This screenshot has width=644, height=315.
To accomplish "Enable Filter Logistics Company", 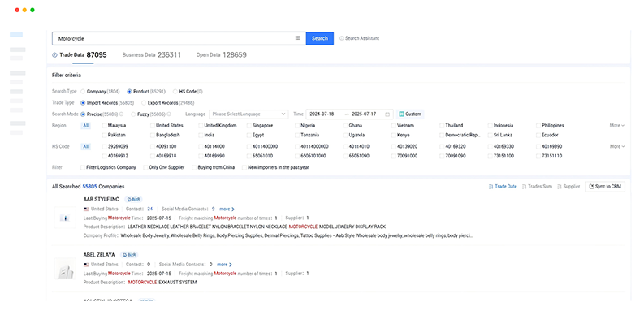I will pyautogui.click(x=83, y=167).
